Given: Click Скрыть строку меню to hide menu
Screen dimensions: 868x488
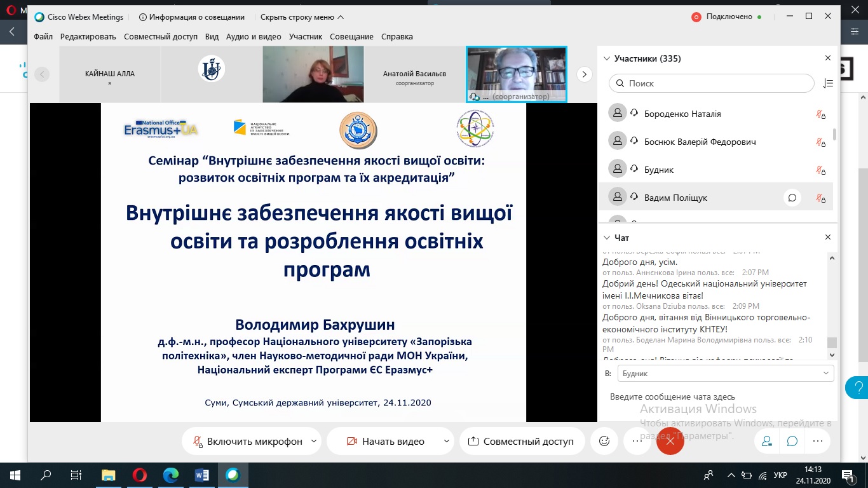Looking at the screenshot, I should tap(302, 17).
